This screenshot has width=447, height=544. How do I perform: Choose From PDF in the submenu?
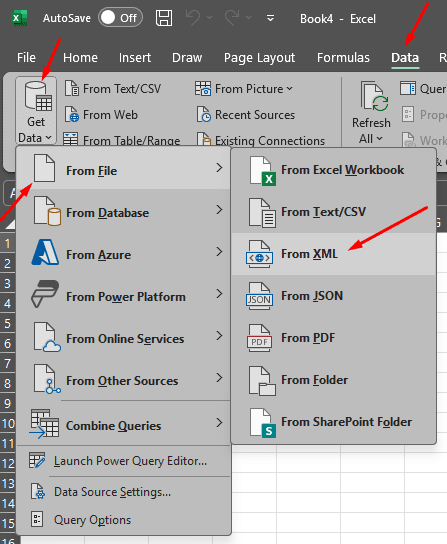[334, 338]
